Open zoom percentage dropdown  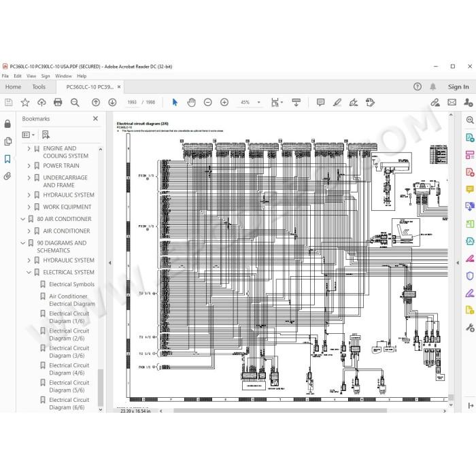point(258,102)
